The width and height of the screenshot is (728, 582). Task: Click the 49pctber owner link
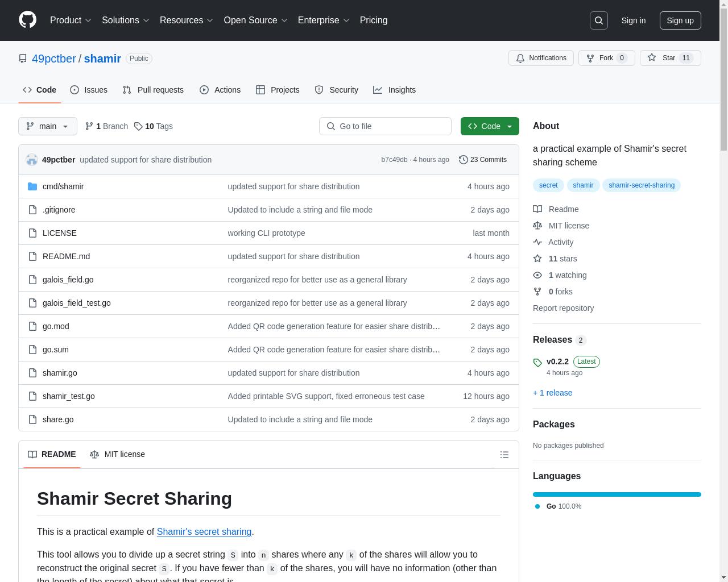pyautogui.click(x=54, y=59)
